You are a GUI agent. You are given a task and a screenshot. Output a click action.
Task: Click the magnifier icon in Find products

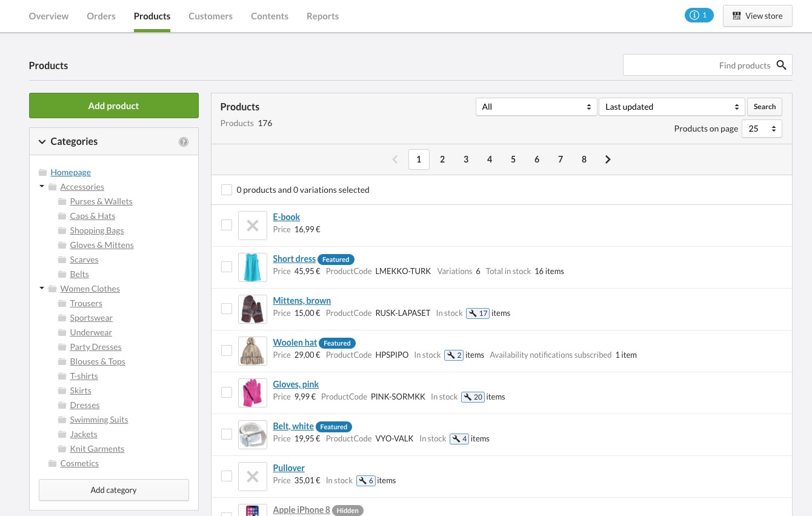coord(782,65)
